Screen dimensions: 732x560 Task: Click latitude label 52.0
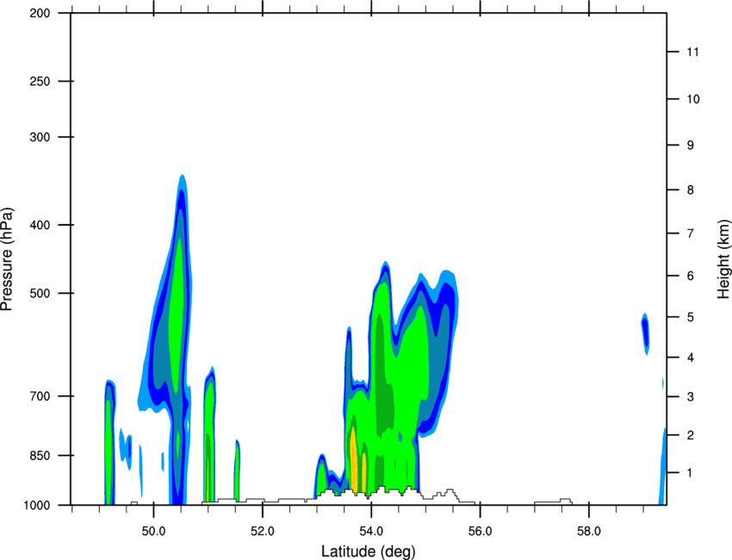pyautogui.click(x=263, y=532)
